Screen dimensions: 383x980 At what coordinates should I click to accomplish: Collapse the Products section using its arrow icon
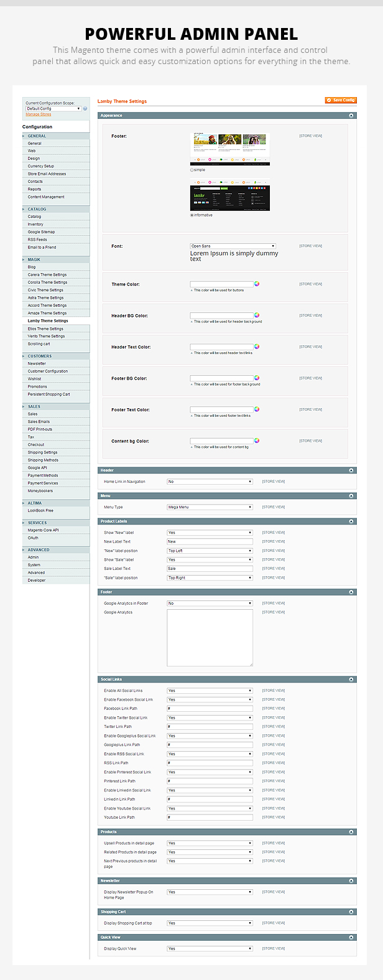351,832
